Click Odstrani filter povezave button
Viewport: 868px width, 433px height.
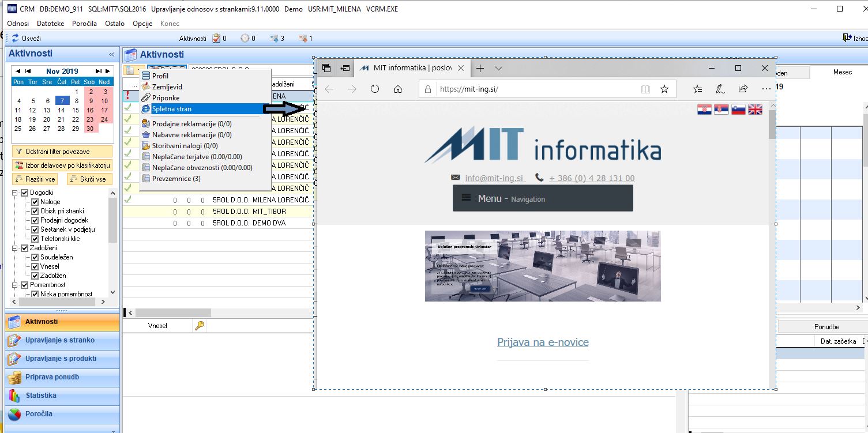[62, 152]
